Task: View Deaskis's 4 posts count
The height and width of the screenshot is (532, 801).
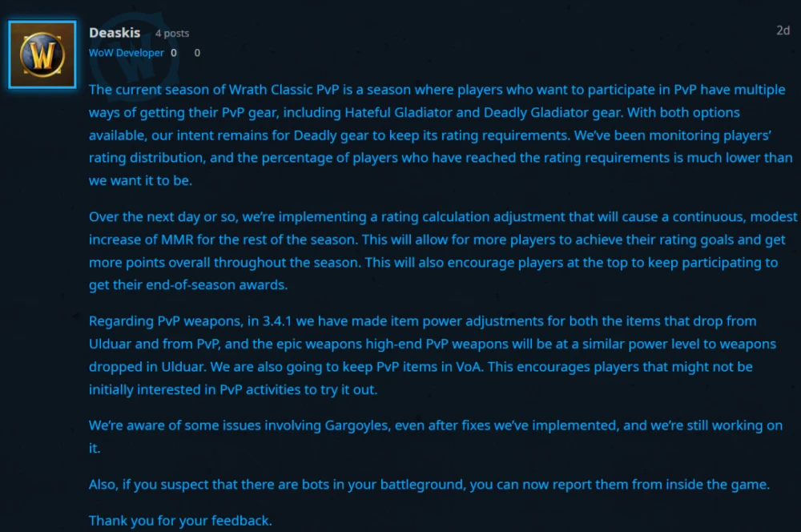Action: 172,33
